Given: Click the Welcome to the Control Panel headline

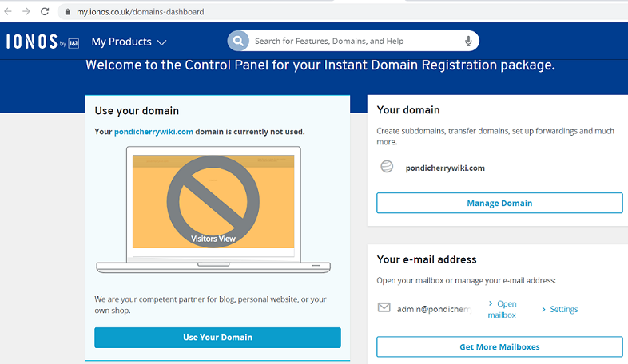Looking at the screenshot, I should [x=320, y=65].
